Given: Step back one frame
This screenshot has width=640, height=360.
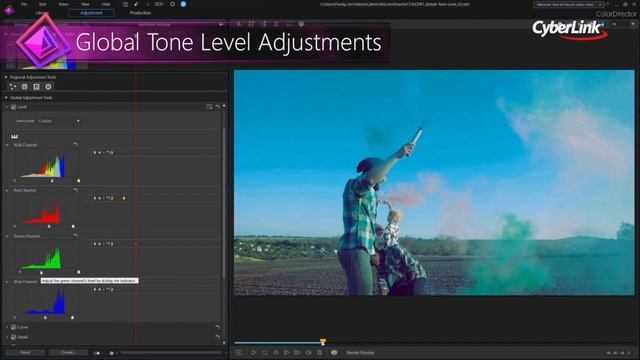Looking at the screenshot, I should click(x=276, y=352).
